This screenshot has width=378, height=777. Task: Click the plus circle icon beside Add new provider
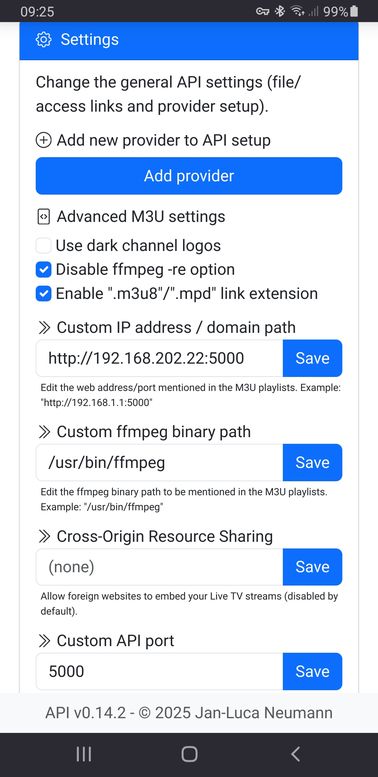coord(44,141)
